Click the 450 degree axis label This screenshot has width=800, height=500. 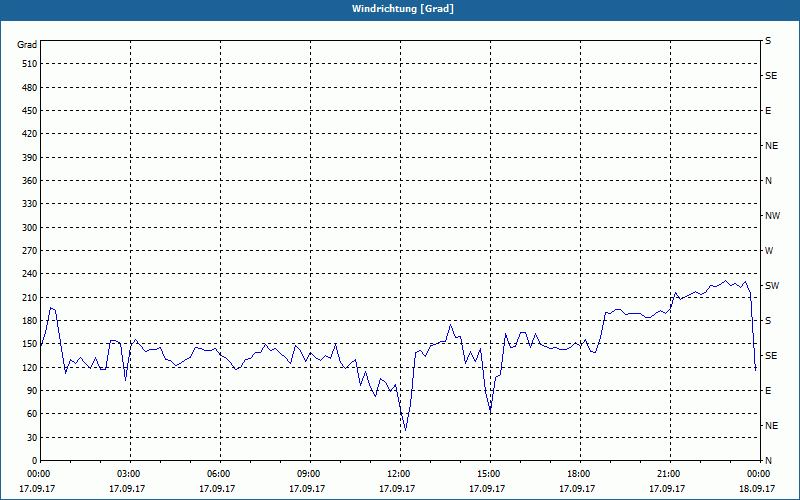[30, 111]
